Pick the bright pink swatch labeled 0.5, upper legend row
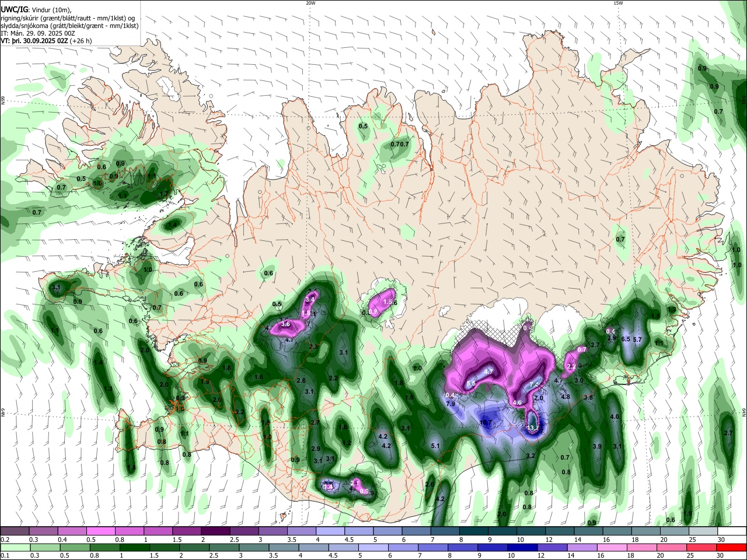Screen dimensions: 747x560 coord(101,531)
